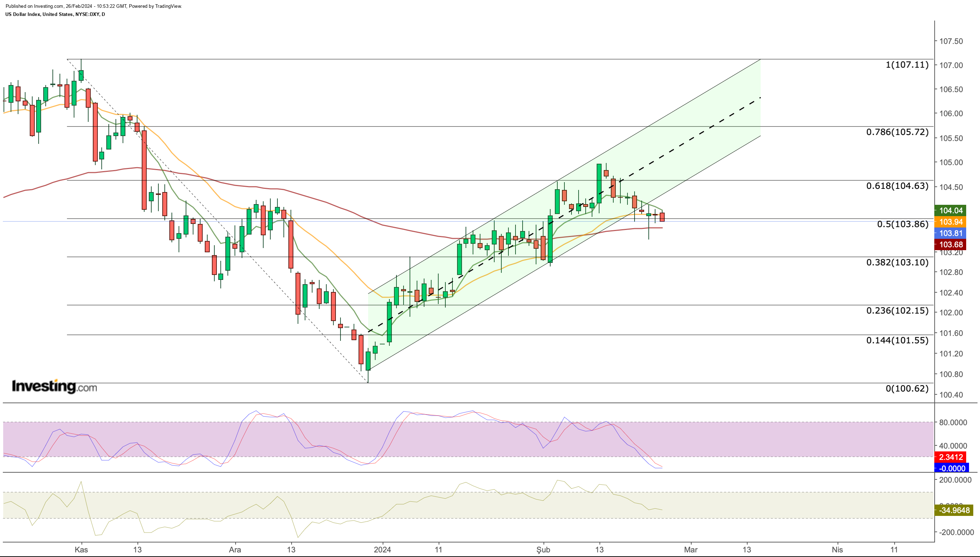This screenshot has height=557, width=980.
Task: Click the US Dollar Index symbol title
Action: 55,14
